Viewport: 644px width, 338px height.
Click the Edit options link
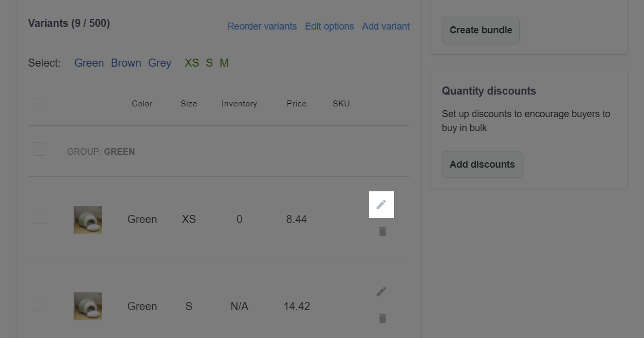(x=329, y=26)
